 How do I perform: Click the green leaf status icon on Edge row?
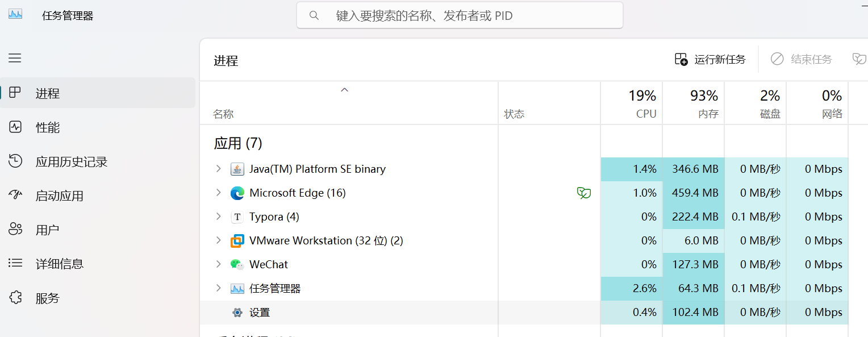[x=583, y=193]
